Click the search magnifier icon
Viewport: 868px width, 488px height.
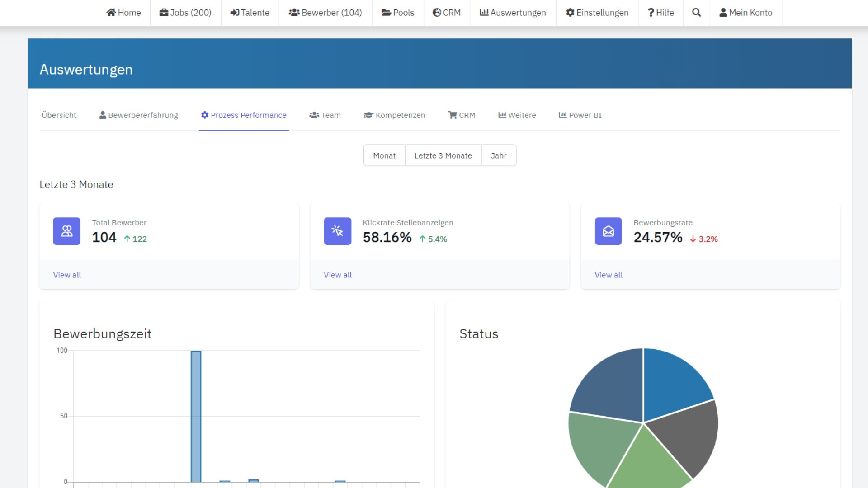click(697, 13)
